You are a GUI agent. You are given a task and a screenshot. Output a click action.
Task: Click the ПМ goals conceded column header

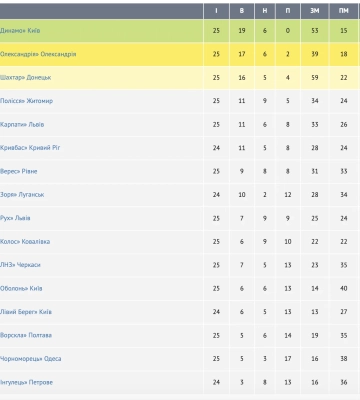click(344, 11)
